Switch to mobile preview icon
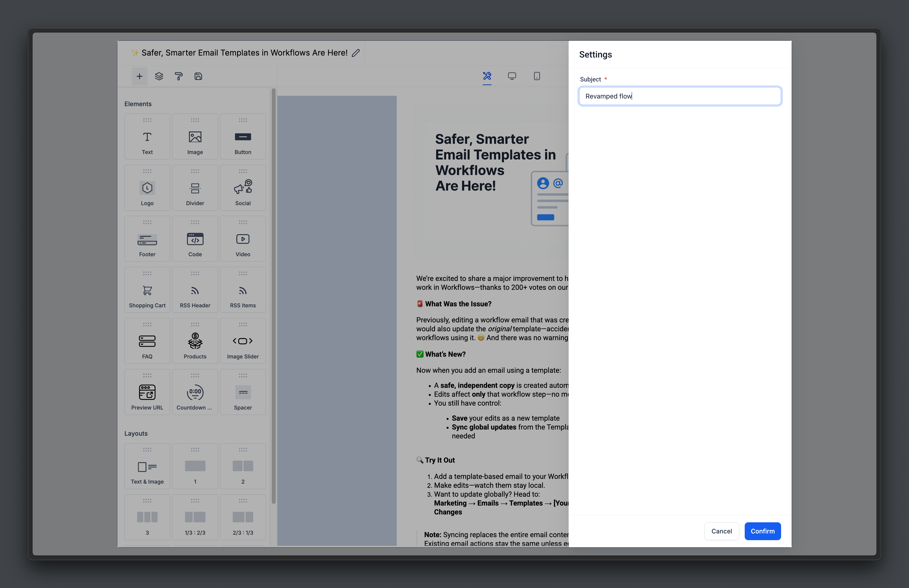909x588 pixels. (x=537, y=76)
